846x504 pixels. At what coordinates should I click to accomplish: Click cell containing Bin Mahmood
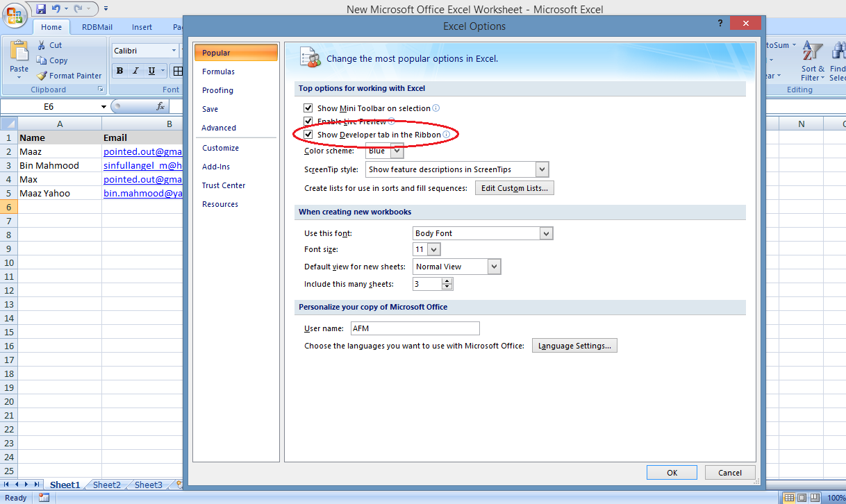[59, 165]
